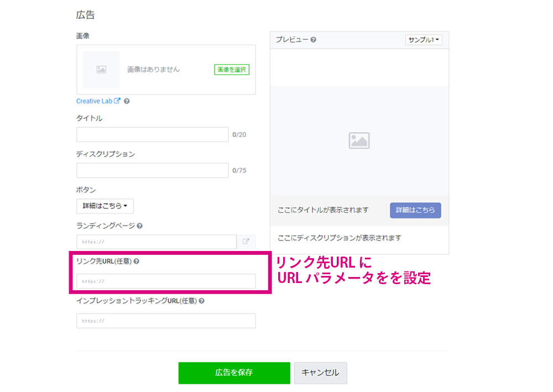Click the ここにタイトルが表示されます preview text

click(x=323, y=210)
